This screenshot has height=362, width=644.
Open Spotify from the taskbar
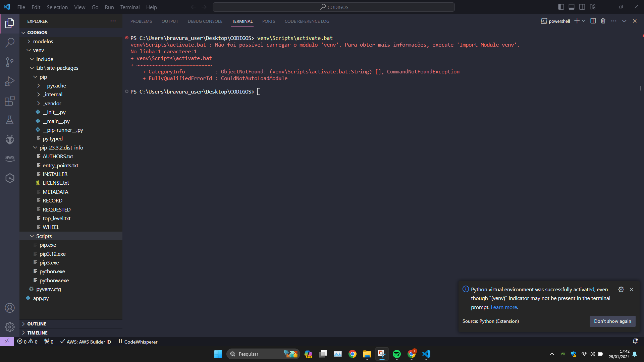pyautogui.click(x=397, y=354)
